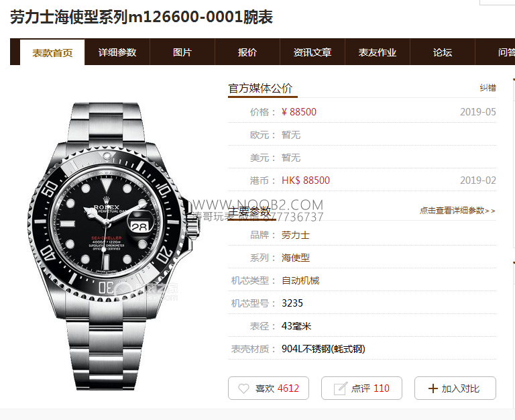Switch to the 论坛 tab
Screen dimensions: 515x420
[443, 52]
